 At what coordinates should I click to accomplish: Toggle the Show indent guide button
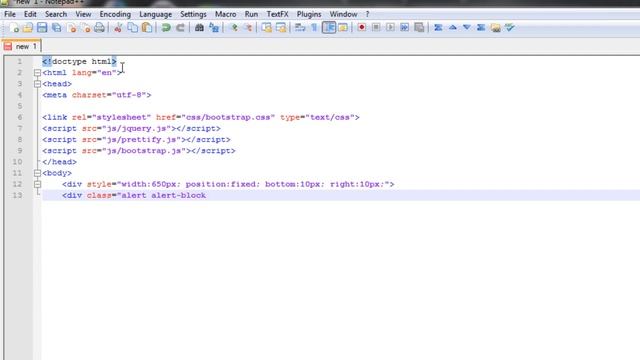point(329,28)
